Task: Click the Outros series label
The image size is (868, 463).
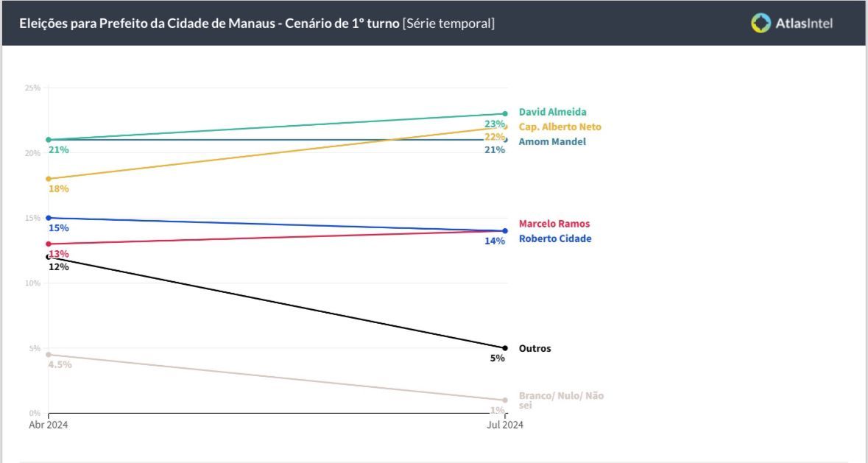Action: point(534,348)
